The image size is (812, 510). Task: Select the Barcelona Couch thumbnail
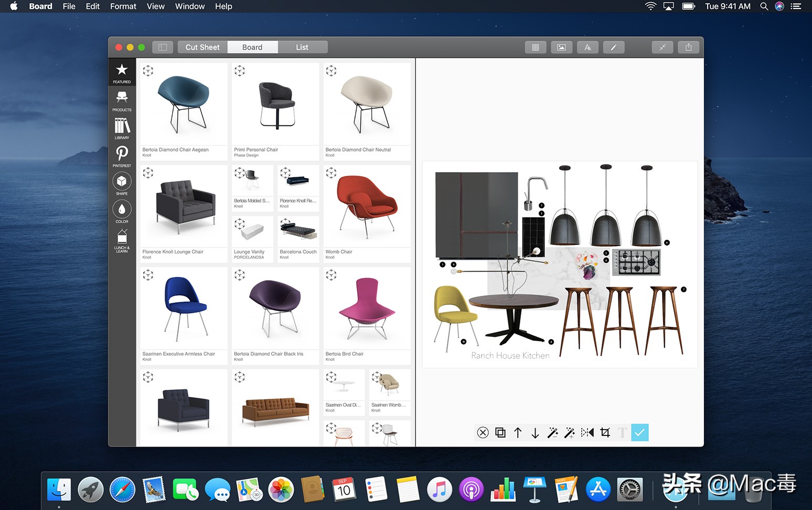(x=298, y=232)
